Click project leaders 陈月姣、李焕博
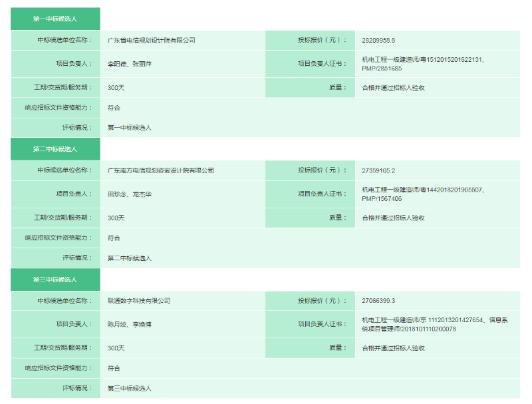Image resolution: width=532 pixels, height=404 pixels. click(x=130, y=325)
